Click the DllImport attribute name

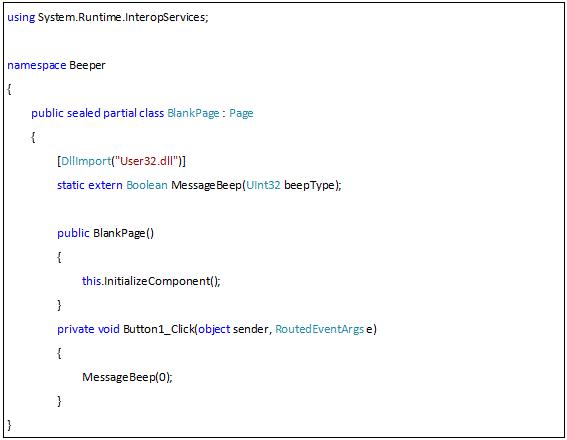[x=86, y=161]
